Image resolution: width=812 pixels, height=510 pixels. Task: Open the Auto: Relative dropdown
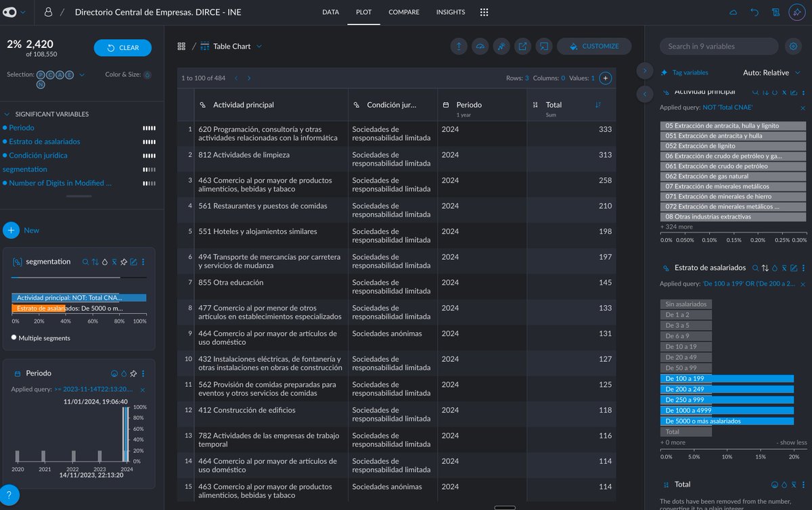pyautogui.click(x=770, y=72)
